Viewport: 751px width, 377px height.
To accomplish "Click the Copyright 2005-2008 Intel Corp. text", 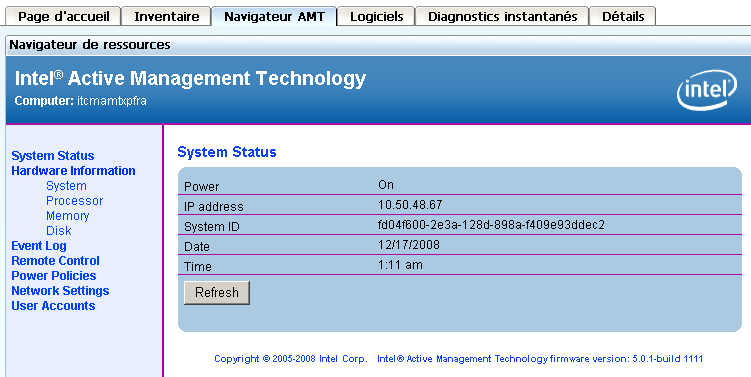I will coord(291,359).
